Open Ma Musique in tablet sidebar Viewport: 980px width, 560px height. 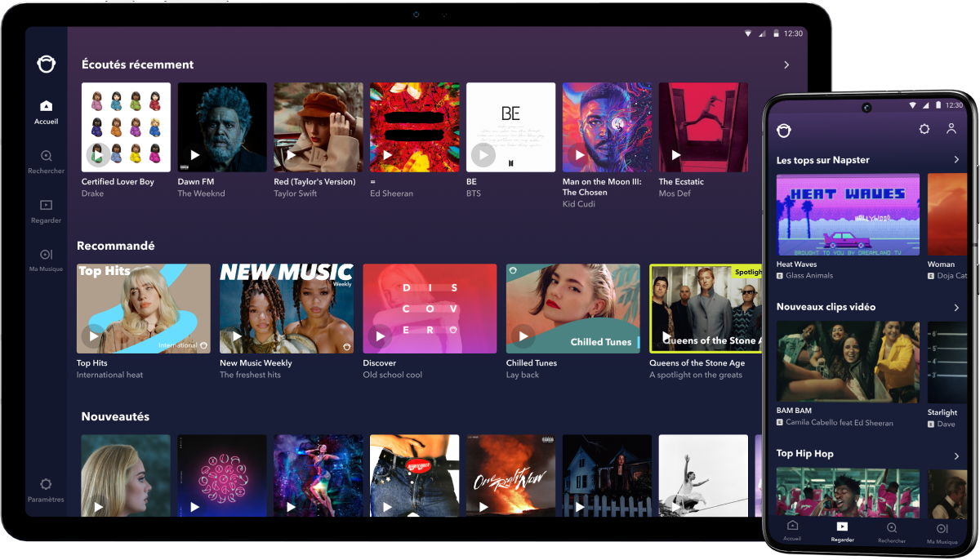tap(47, 260)
